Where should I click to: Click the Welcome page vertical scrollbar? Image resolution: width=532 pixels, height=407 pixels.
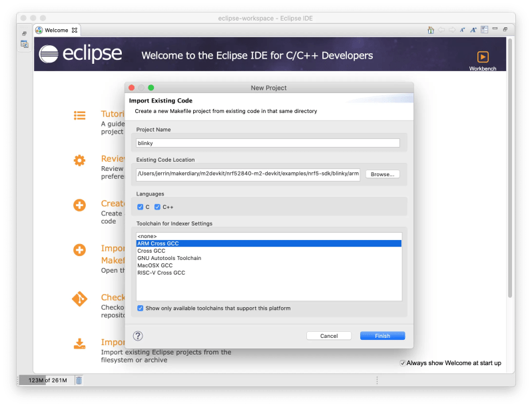[509, 168]
